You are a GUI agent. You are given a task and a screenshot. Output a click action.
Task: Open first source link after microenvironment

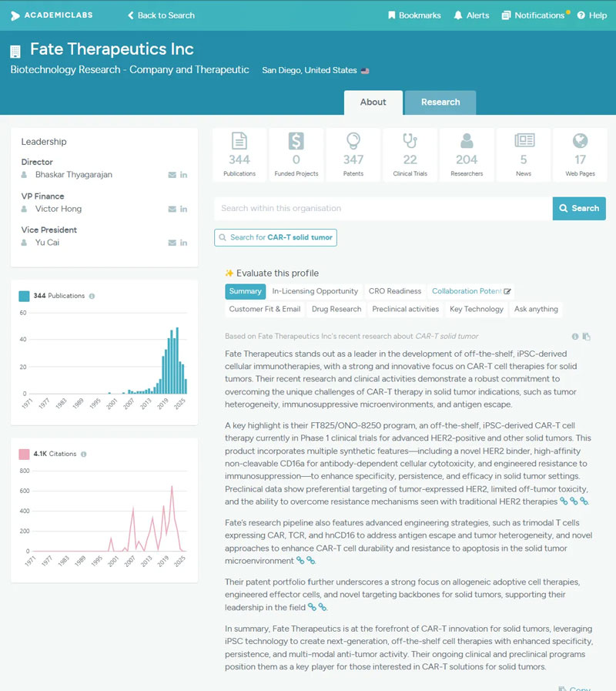[x=300, y=561]
